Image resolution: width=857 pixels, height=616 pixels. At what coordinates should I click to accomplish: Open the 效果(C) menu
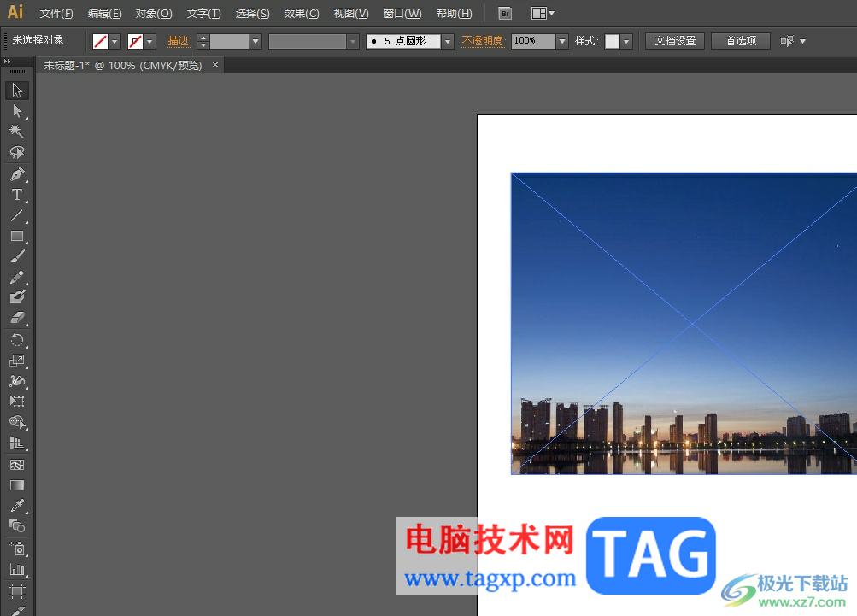tap(302, 14)
